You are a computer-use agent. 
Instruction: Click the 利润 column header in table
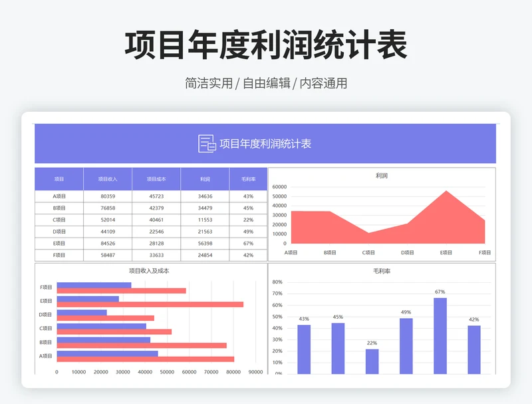pyautogui.click(x=205, y=179)
